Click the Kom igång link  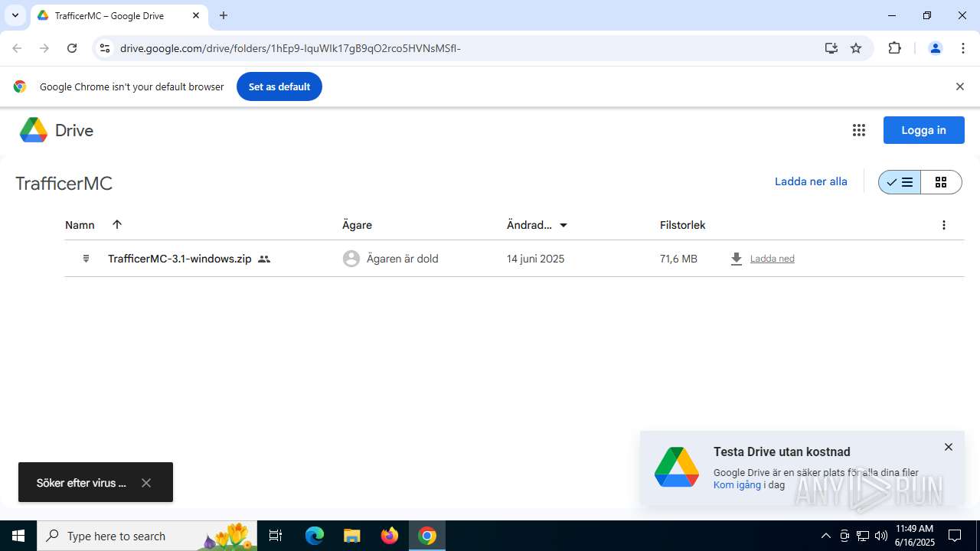click(x=737, y=484)
